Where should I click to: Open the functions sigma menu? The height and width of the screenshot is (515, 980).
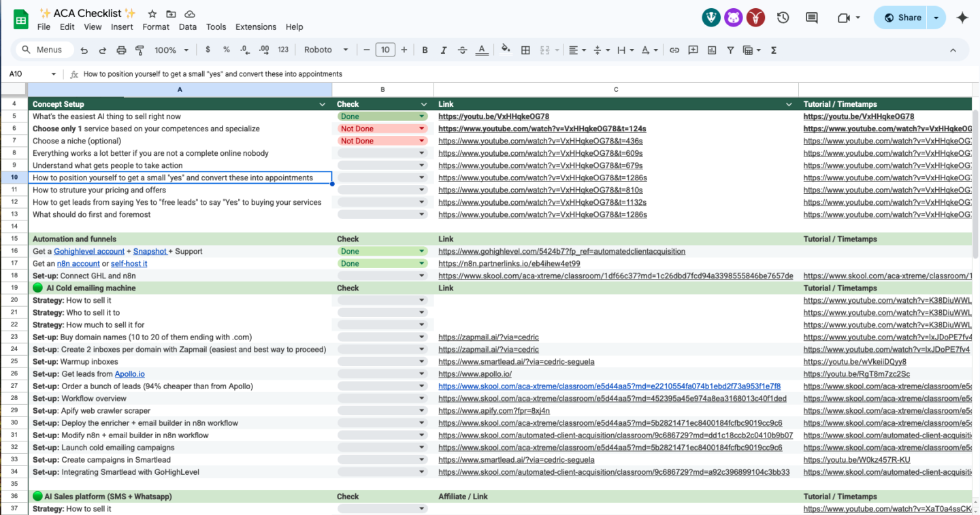[774, 50]
